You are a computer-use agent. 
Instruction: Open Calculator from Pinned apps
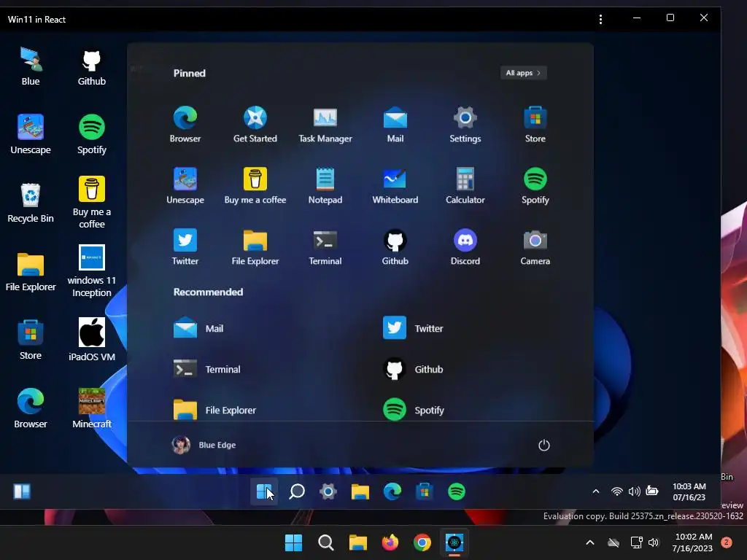tap(465, 186)
